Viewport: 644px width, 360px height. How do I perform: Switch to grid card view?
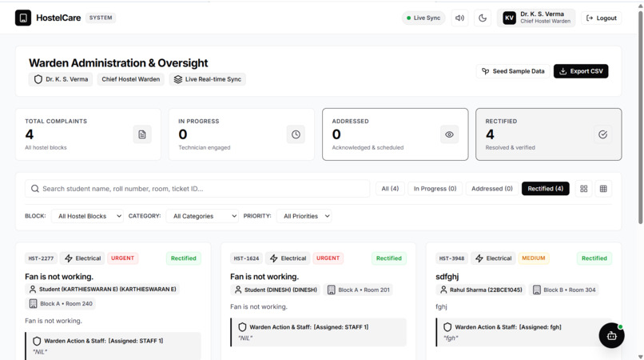pos(583,189)
